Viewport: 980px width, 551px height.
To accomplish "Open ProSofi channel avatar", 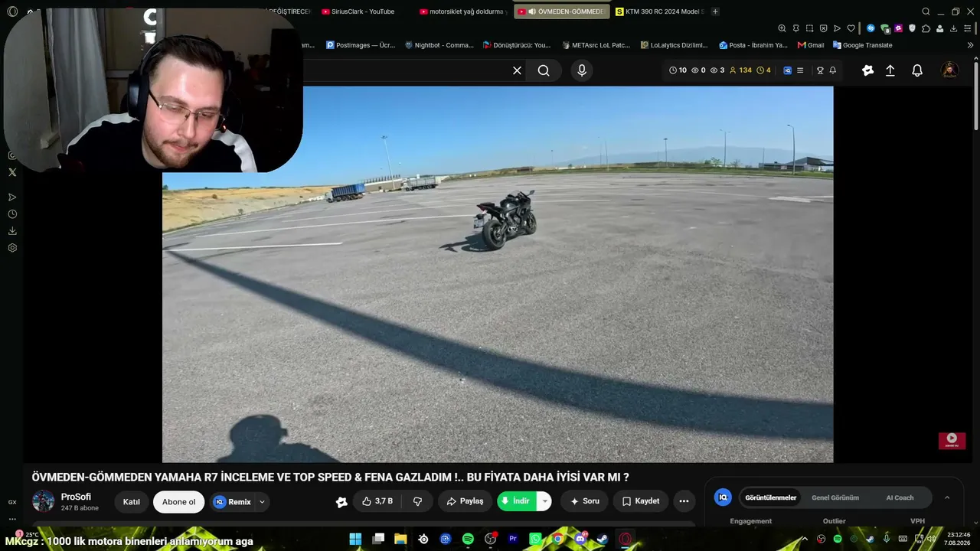I will tap(43, 501).
